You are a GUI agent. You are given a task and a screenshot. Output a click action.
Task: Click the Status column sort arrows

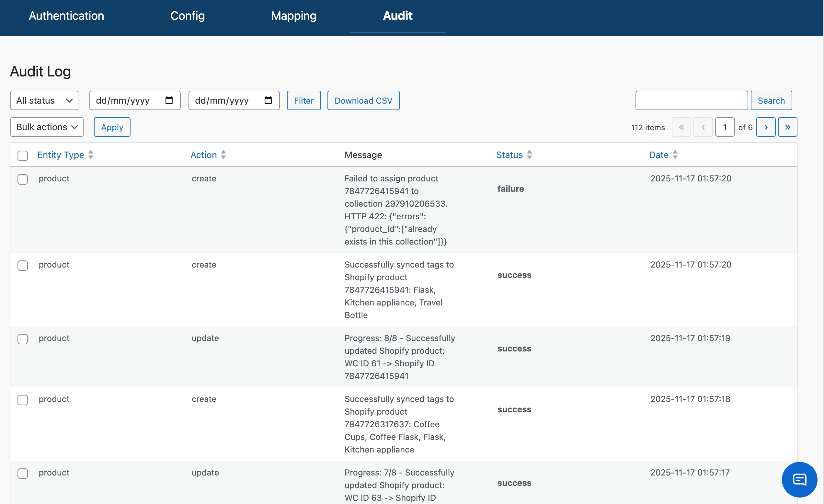coord(529,155)
